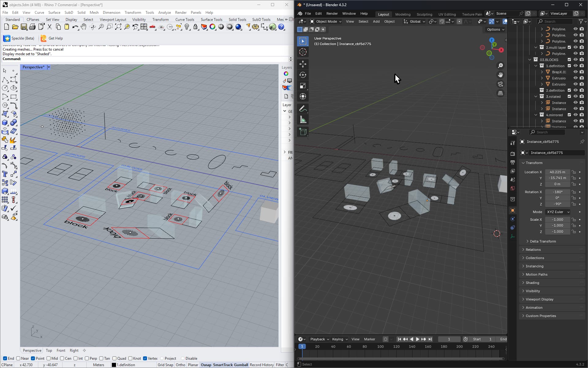The image size is (588, 368).
Task: Select Blender's Add Cube tool
Action: tap(303, 132)
